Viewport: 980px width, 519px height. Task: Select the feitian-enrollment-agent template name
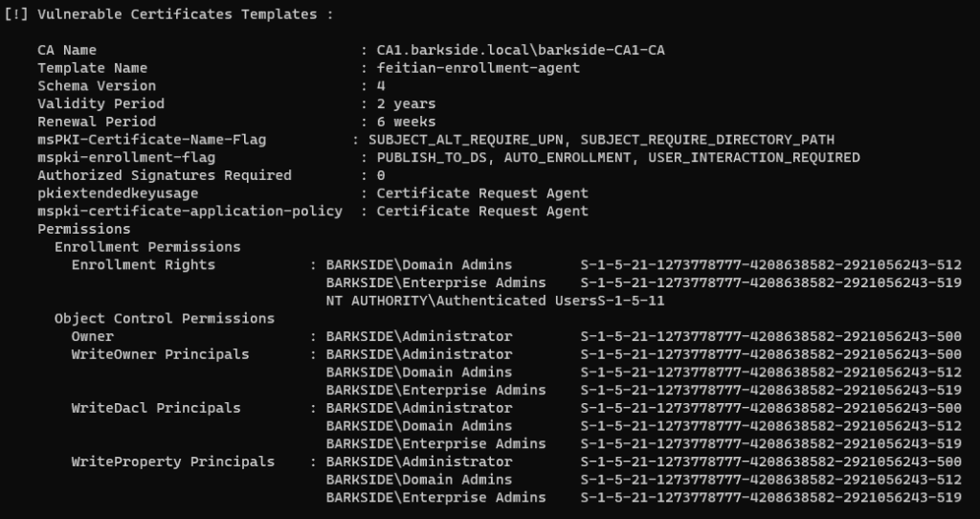[478, 68]
